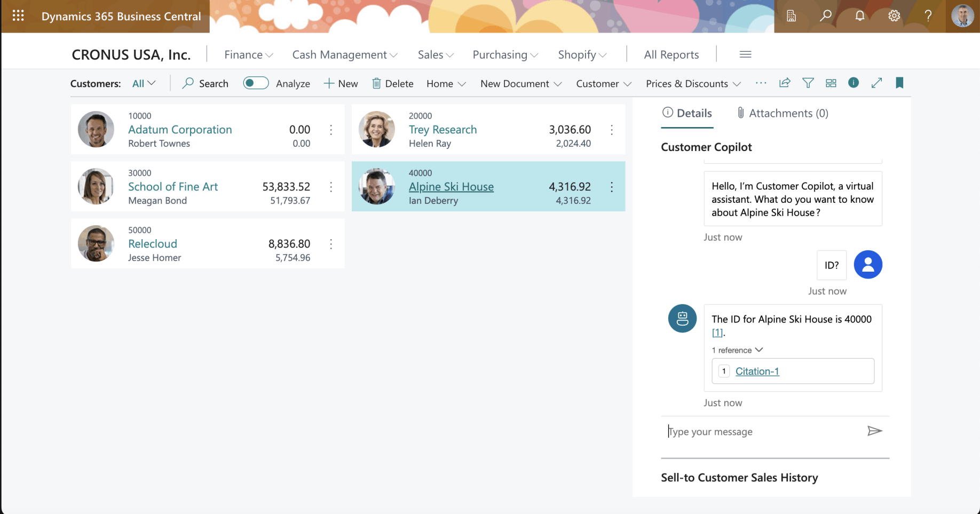Open the Customers All view dropdown

[x=144, y=83]
